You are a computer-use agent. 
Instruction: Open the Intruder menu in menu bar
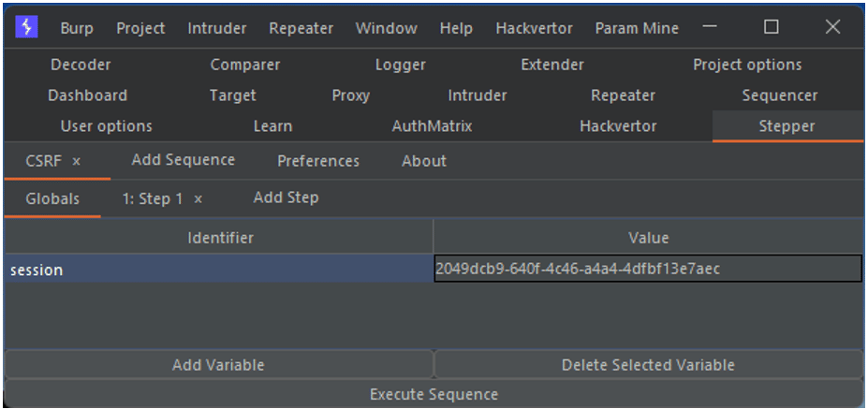pyautogui.click(x=217, y=28)
